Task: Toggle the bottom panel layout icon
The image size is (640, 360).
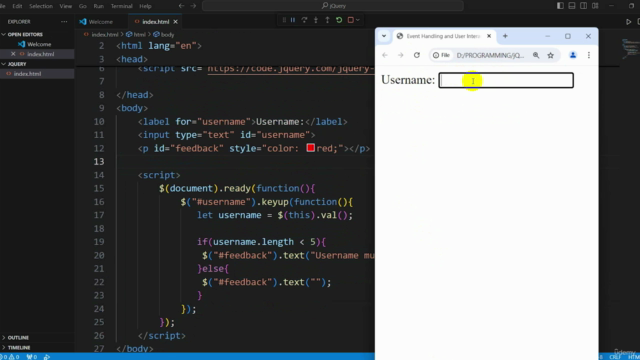Action: (572, 6)
